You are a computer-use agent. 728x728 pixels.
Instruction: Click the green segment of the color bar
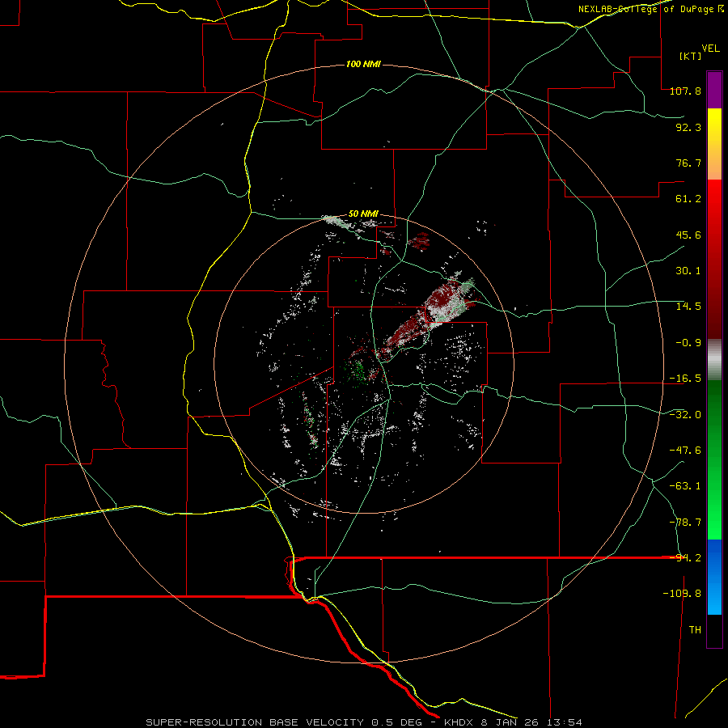tap(714, 459)
